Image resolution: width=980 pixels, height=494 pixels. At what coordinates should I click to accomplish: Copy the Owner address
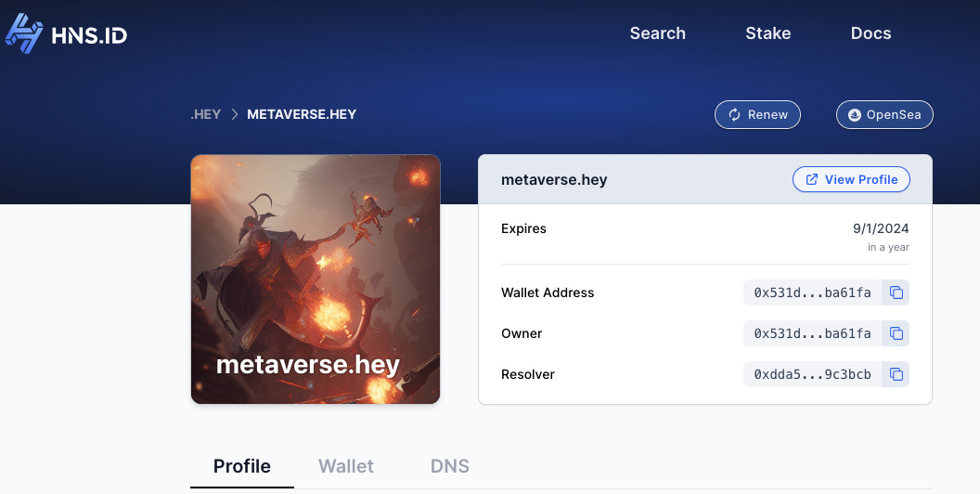[x=896, y=333]
